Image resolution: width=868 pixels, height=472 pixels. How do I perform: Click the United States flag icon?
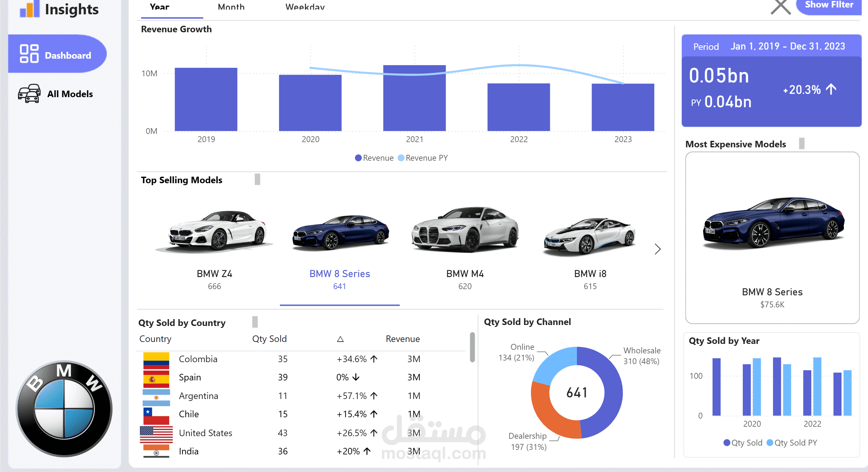click(x=156, y=435)
